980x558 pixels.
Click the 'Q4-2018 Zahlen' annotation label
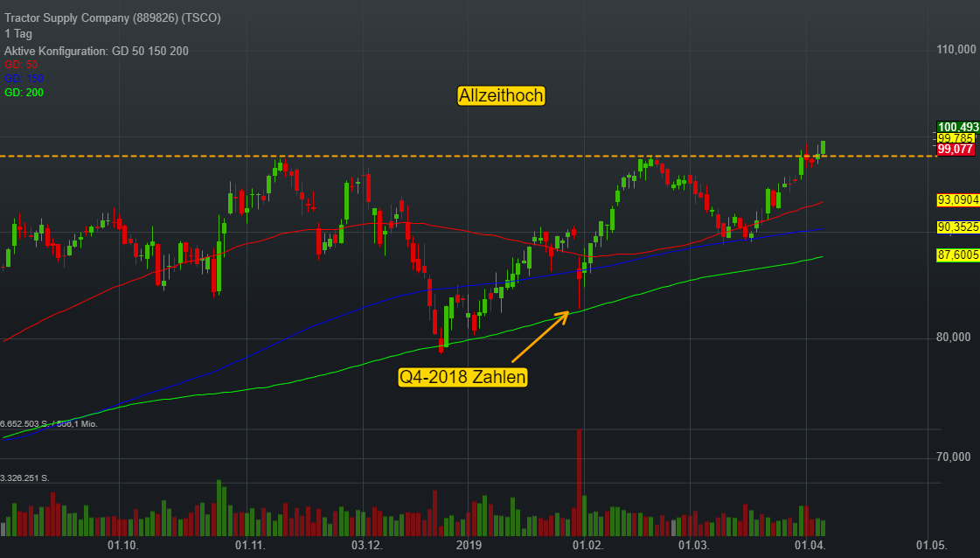pyautogui.click(x=462, y=377)
